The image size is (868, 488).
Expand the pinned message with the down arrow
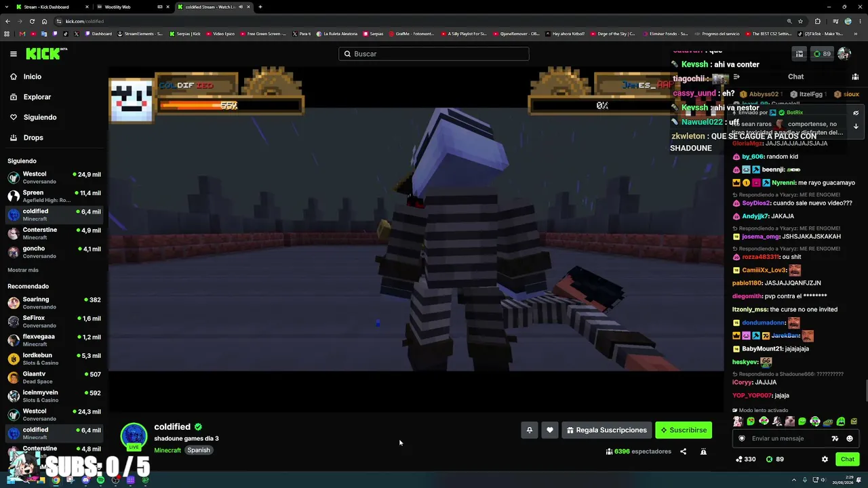[x=856, y=126]
